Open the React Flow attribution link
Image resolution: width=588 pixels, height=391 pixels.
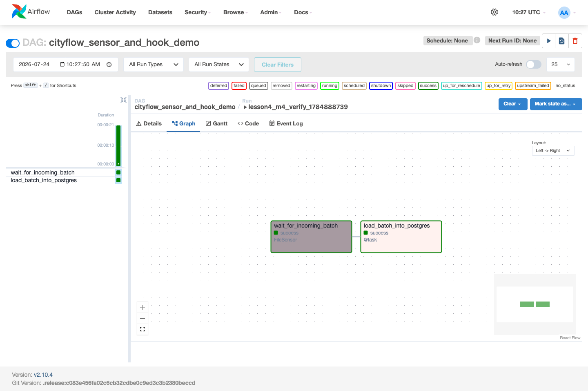click(570, 338)
